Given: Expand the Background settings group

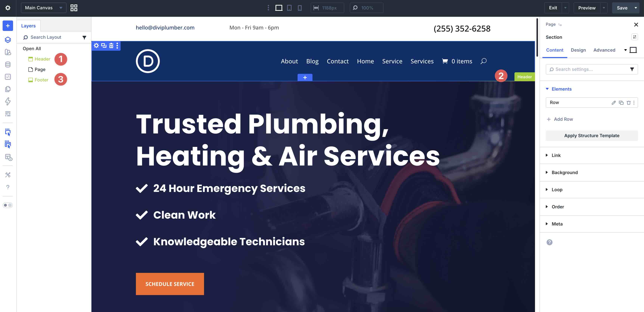Looking at the screenshot, I should (564, 172).
